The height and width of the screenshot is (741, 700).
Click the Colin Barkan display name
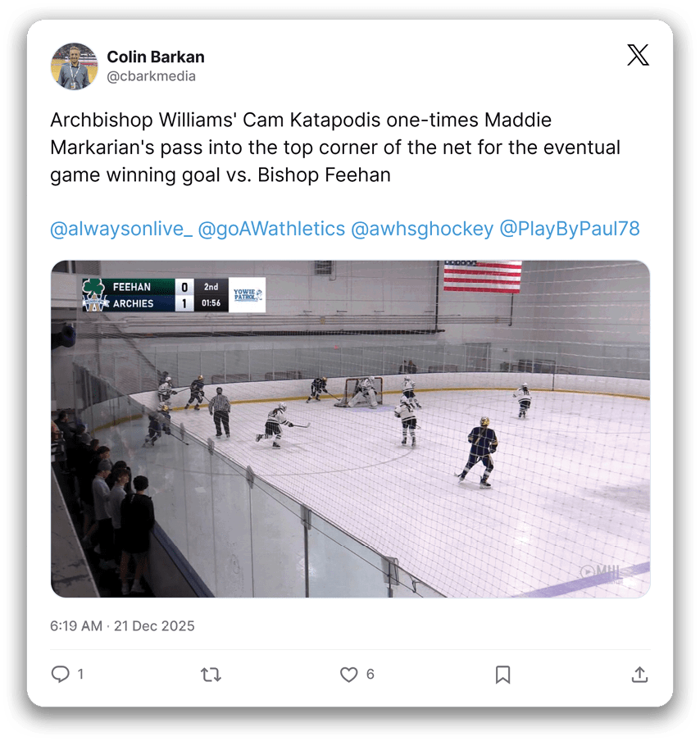(x=156, y=57)
